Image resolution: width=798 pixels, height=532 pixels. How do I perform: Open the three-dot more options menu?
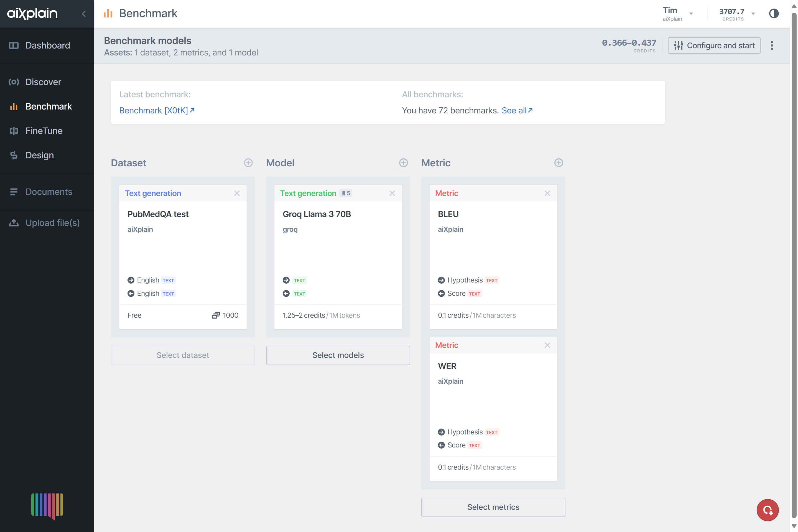point(772,45)
